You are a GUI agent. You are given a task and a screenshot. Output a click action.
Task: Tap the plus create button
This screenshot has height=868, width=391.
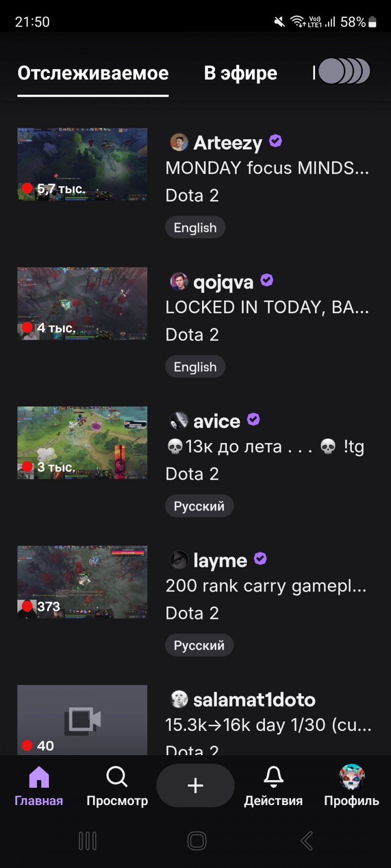(195, 786)
